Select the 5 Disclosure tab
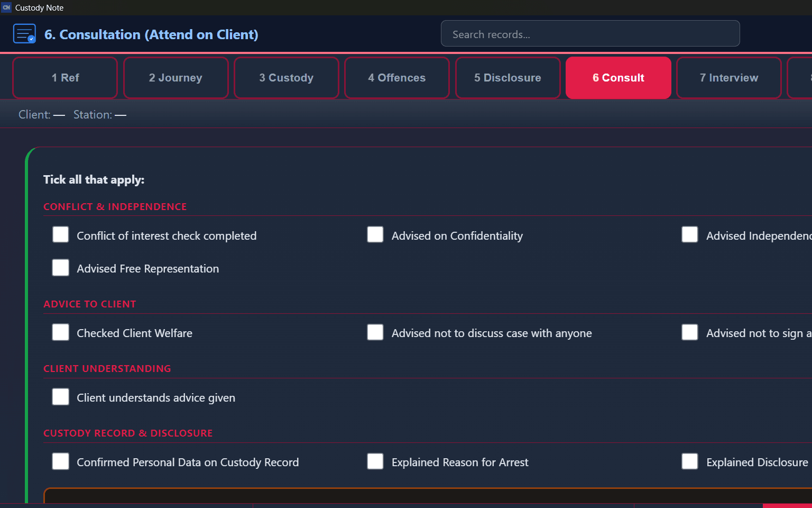Screen dimensions: 812x508 [x=508, y=78]
